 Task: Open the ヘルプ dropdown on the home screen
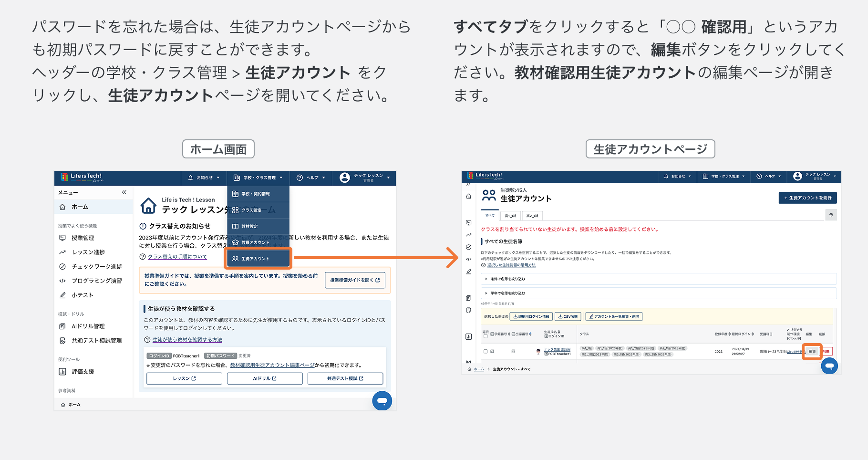[x=311, y=178]
